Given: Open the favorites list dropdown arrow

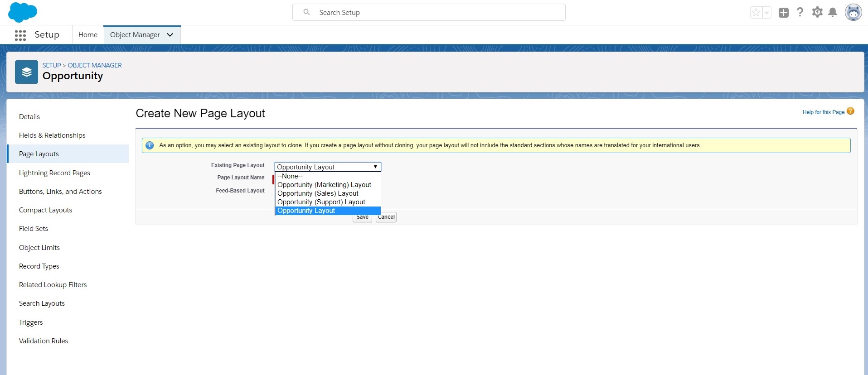Looking at the screenshot, I should (767, 13).
